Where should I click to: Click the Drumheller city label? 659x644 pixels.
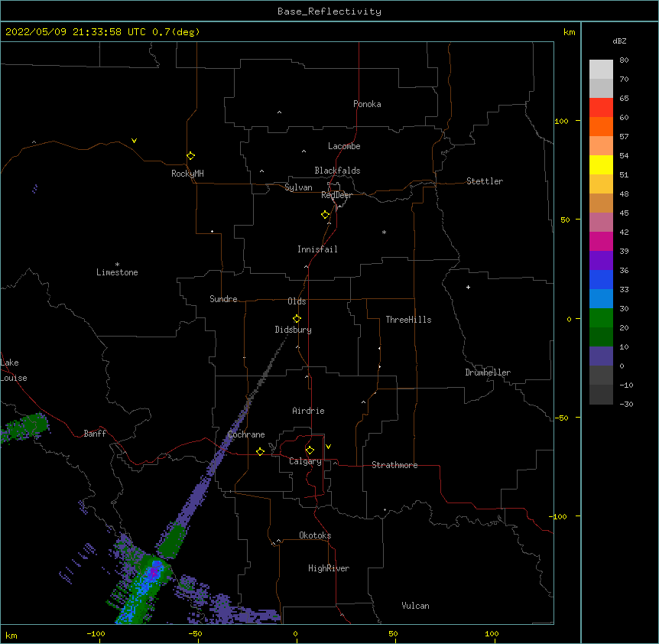(488, 372)
